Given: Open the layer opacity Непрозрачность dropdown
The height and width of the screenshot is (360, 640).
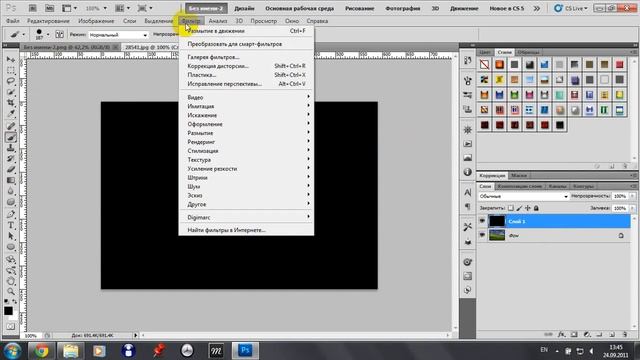Looking at the screenshot, I should (632, 196).
